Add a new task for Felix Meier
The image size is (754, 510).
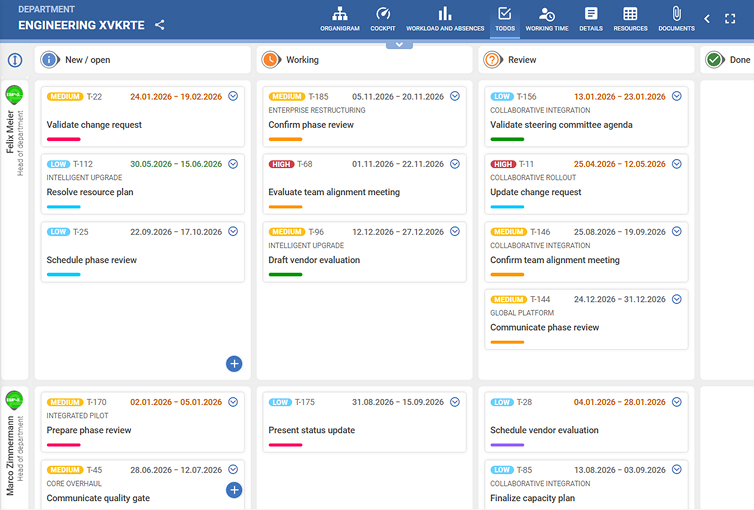click(234, 364)
